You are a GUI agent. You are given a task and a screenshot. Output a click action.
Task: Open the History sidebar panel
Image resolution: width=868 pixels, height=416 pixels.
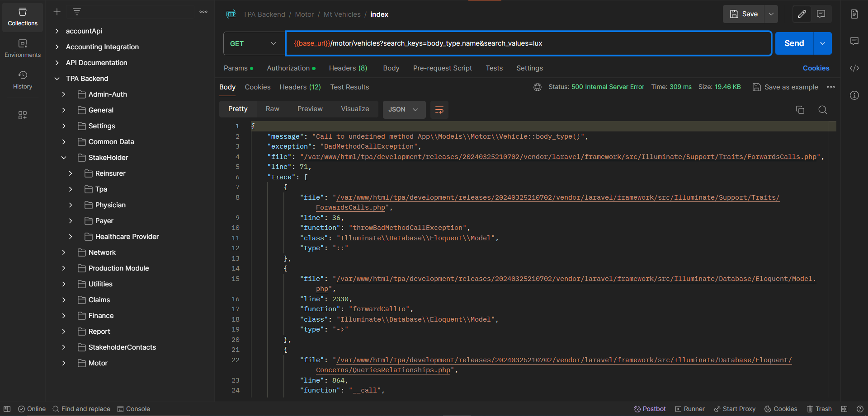(23, 79)
